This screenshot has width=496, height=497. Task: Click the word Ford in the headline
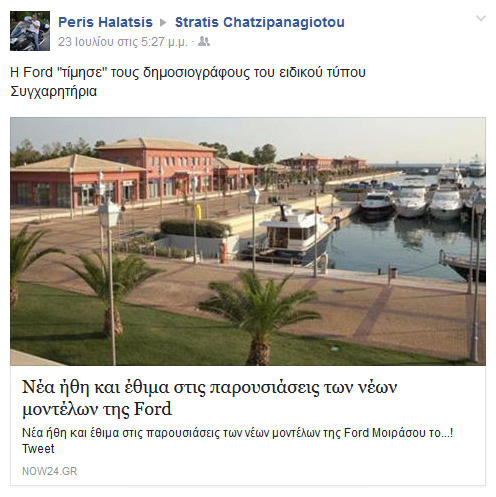pyautogui.click(x=153, y=409)
